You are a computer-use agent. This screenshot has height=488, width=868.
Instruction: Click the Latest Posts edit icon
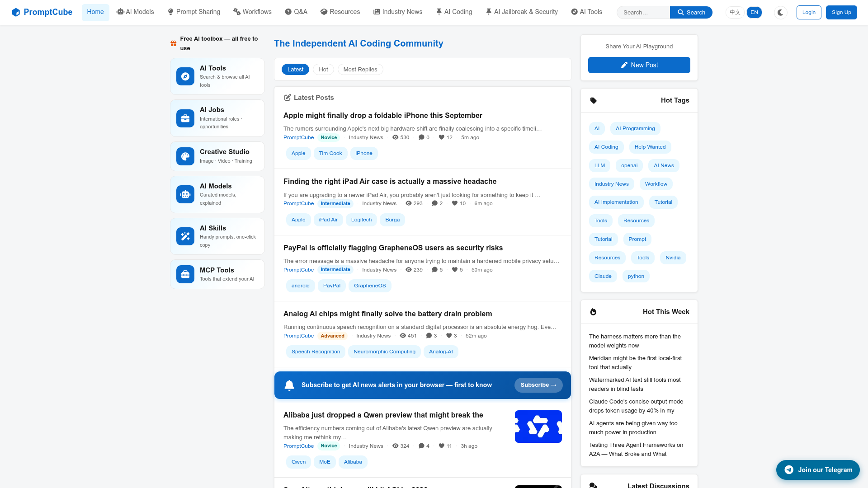click(x=287, y=98)
